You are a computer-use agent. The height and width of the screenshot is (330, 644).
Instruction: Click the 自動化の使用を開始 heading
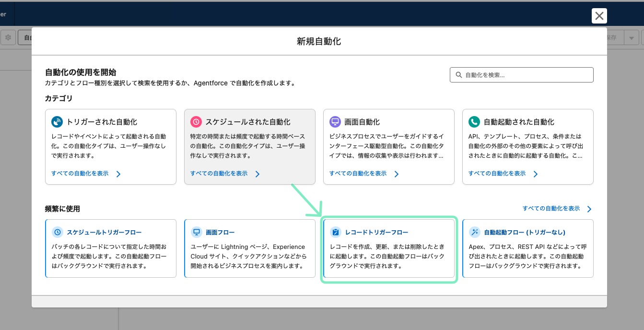[81, 72]
